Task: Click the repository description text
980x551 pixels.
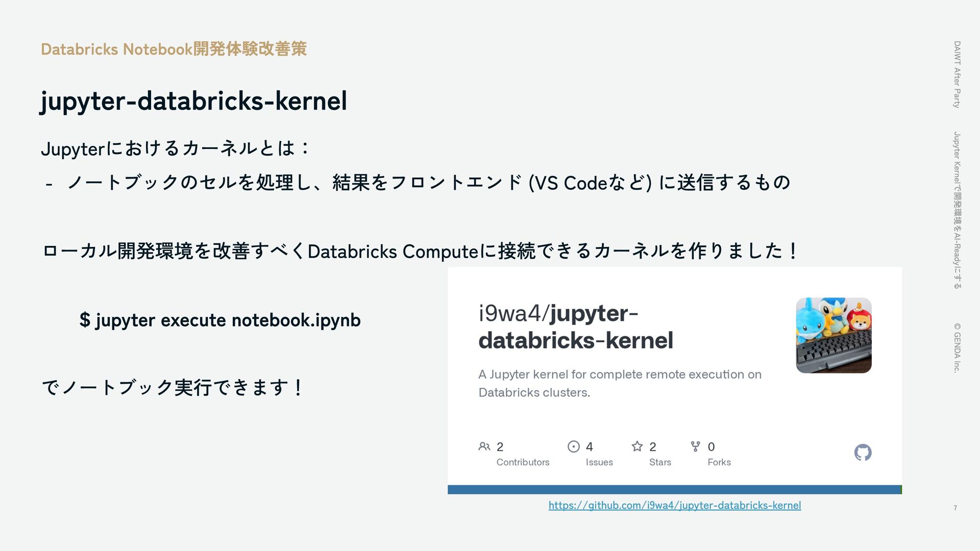Action: coord(619,383)
